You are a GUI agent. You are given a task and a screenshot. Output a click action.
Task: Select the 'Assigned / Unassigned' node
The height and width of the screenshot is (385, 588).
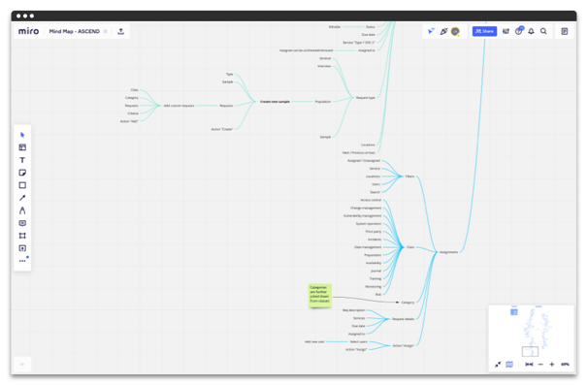(363, 160)
